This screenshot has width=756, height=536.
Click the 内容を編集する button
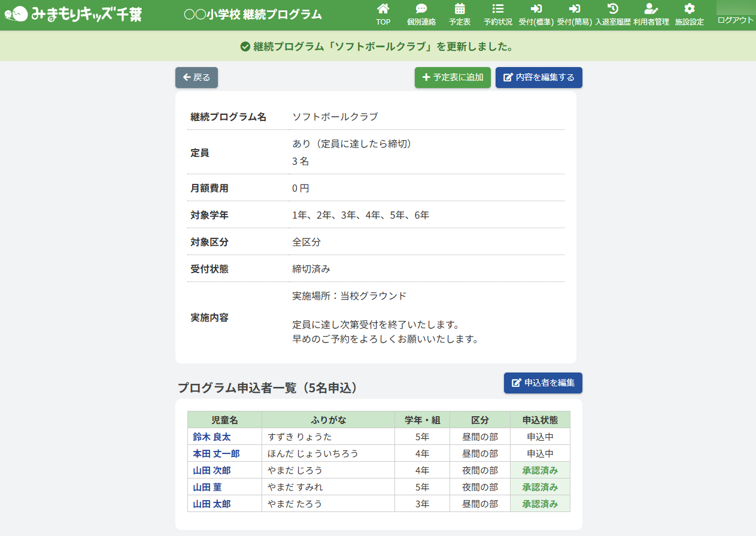point(539,77)
